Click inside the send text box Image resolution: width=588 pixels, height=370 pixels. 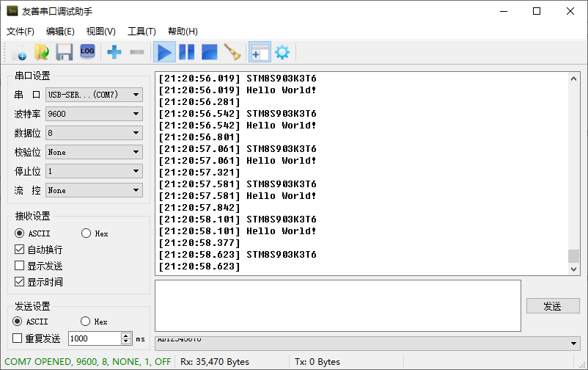338,306
